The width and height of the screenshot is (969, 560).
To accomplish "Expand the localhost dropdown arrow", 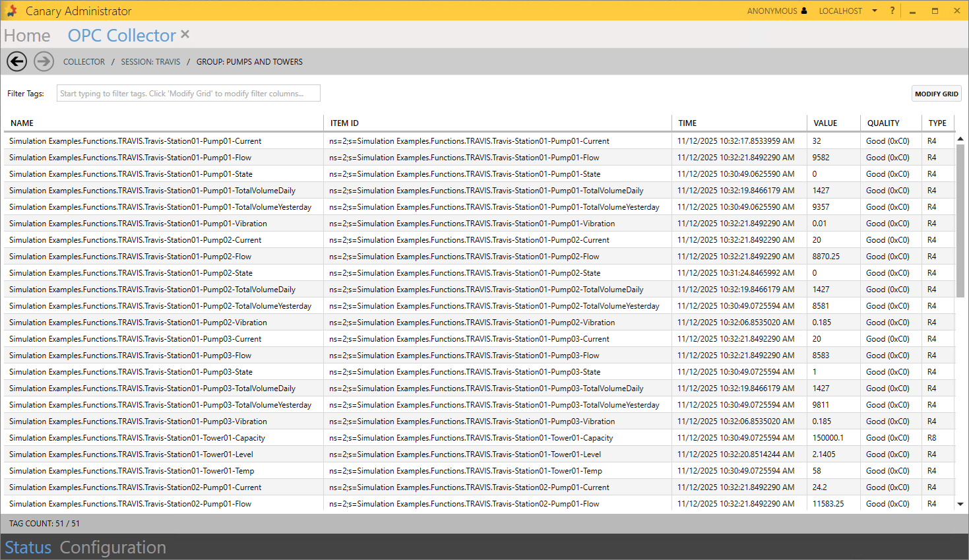I will (x=875, y=11).
